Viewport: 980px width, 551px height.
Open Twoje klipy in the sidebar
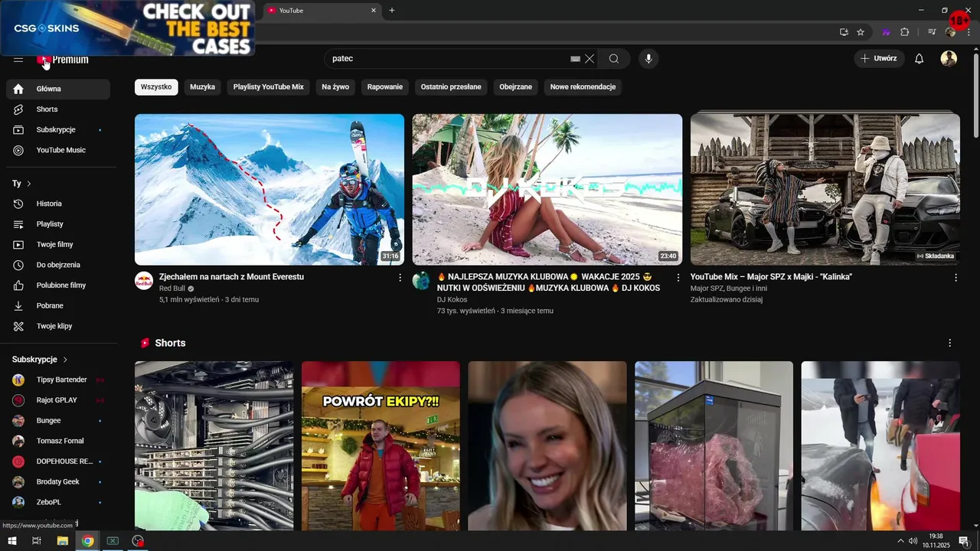pyautogui.click(x=58, y=326)
